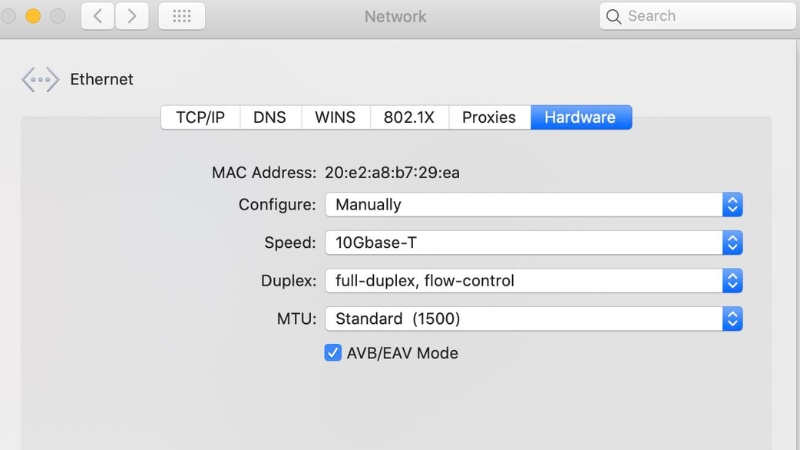
Task: Click the MAC address value 20:e2:a8:b7:29:ea
Action: pyautogui.click(x=392, y=173)
